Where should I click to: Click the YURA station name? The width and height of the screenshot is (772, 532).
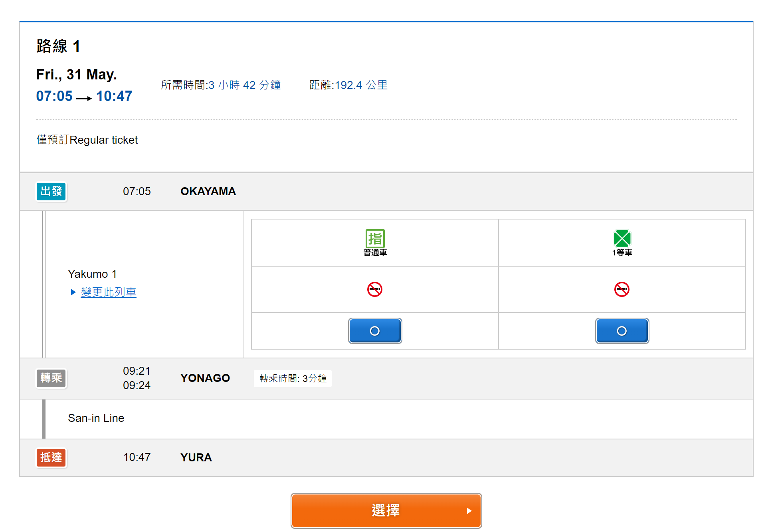[196, 457]
